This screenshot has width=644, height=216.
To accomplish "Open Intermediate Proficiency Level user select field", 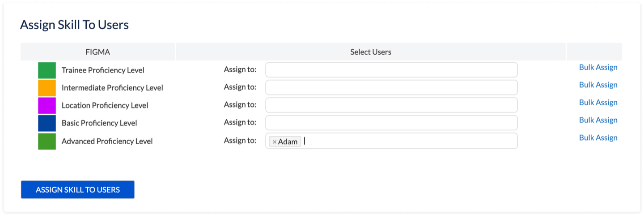I will pyautogui.click(x=391, y=87).
